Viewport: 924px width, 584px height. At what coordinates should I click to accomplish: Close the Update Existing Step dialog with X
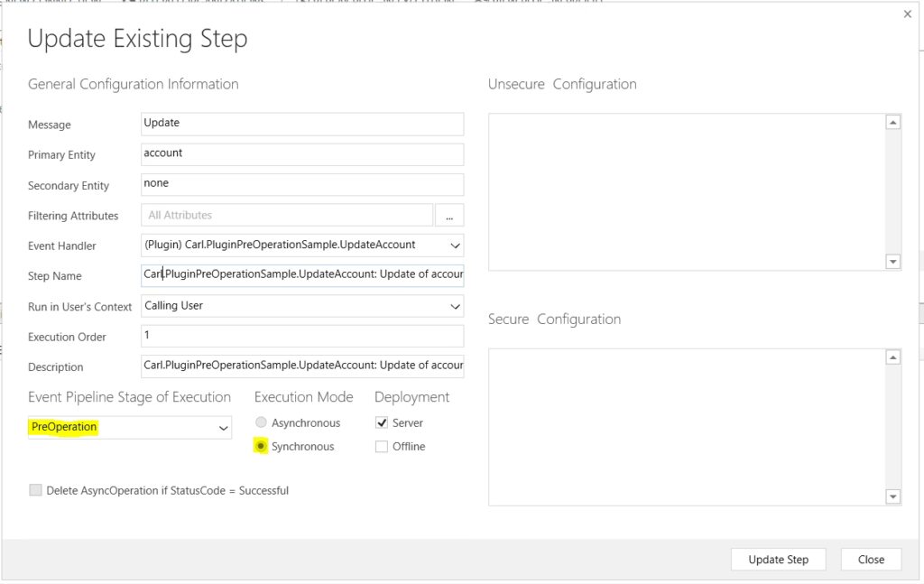point(907,14)
